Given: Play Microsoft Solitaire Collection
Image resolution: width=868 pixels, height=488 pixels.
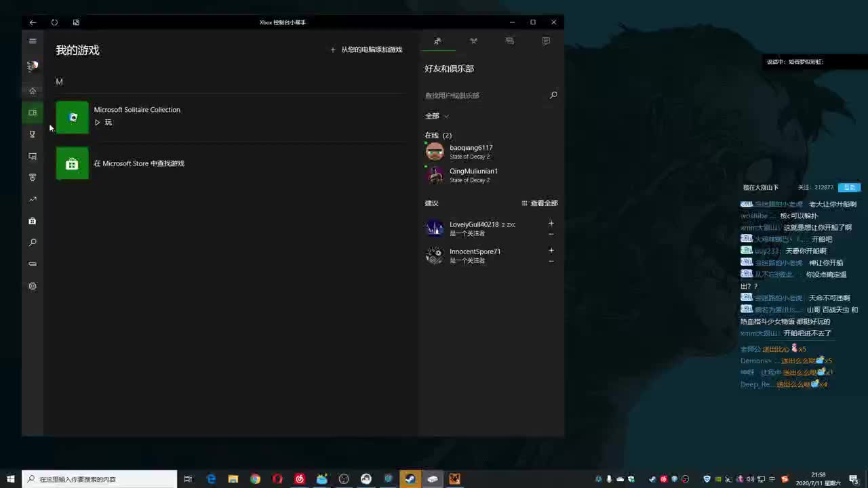Looking at the screenshot, I should click(x=103, y=123).
